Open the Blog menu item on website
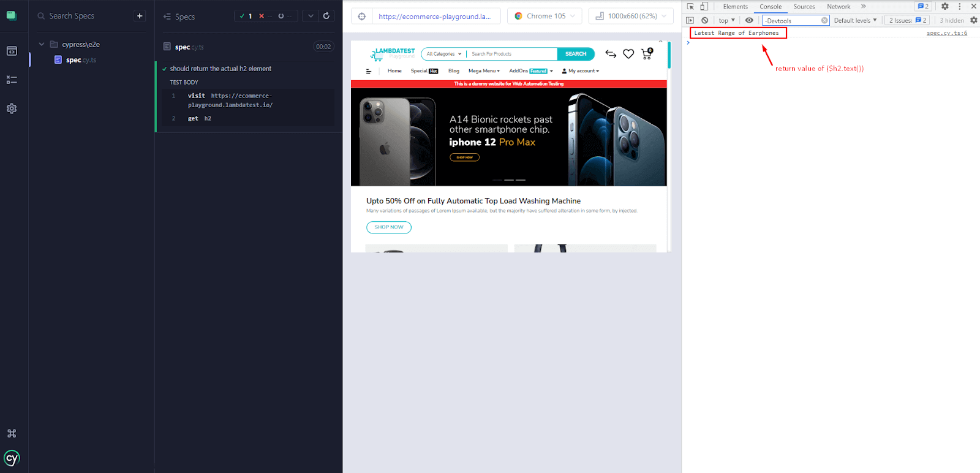The image size is (980, 473). click(454, 71)
